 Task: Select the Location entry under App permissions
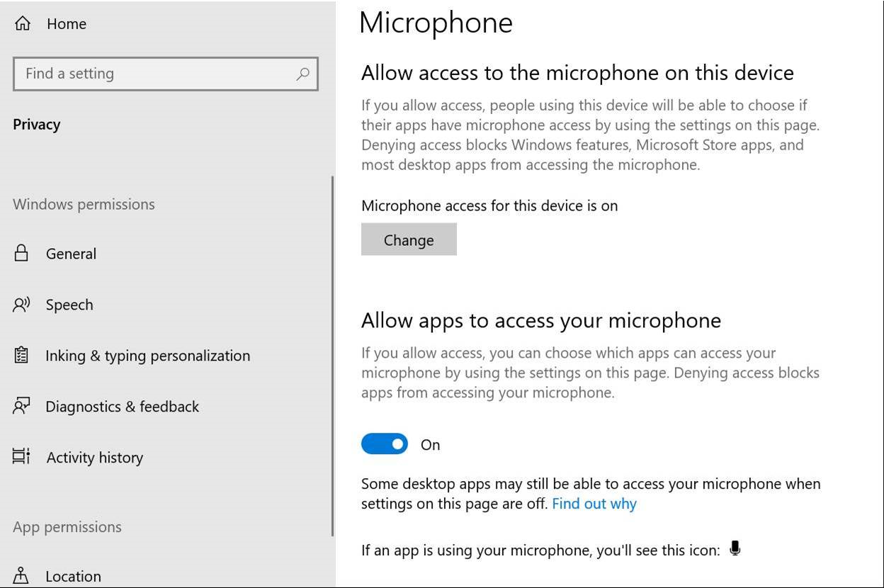coord(73,576)
